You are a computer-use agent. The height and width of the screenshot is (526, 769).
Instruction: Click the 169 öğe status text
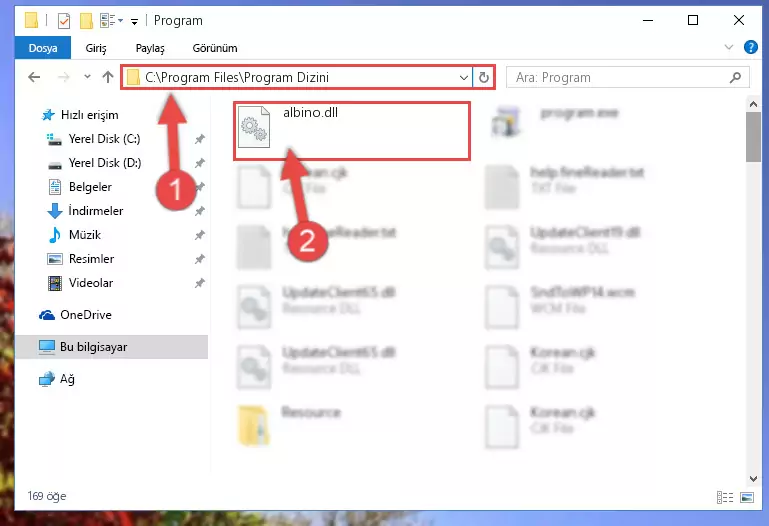pos(47,496)
